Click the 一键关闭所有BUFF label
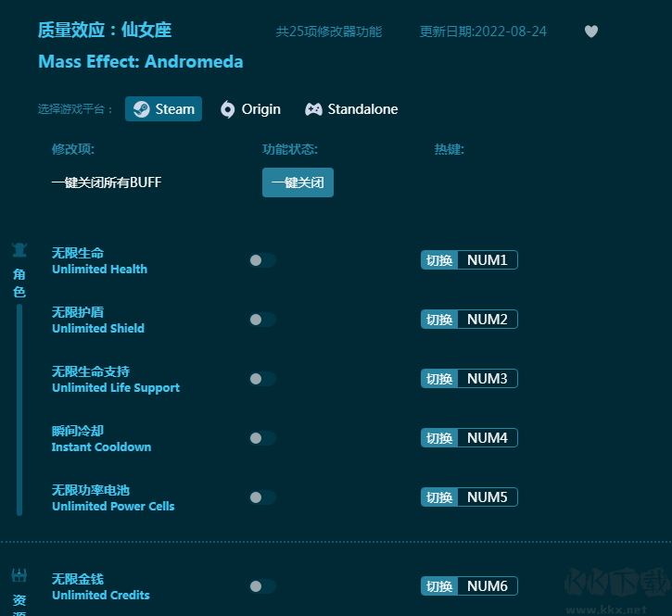 107,182
